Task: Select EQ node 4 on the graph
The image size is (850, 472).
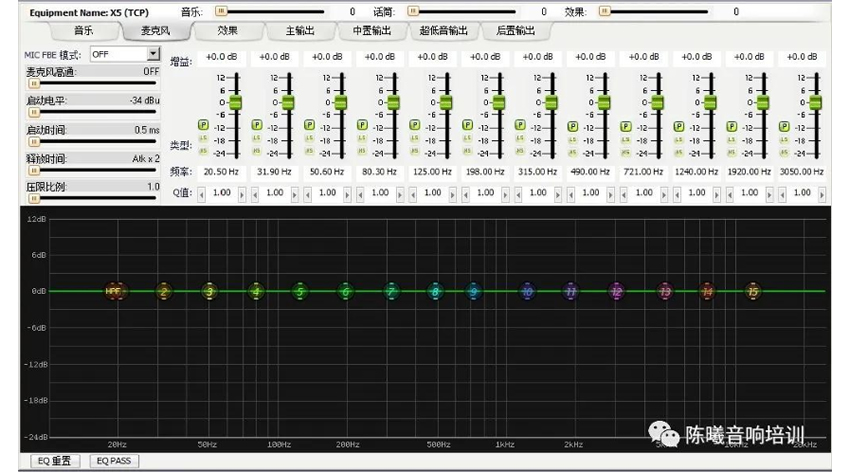Action: pyautogui.click(x=256, y=292)
